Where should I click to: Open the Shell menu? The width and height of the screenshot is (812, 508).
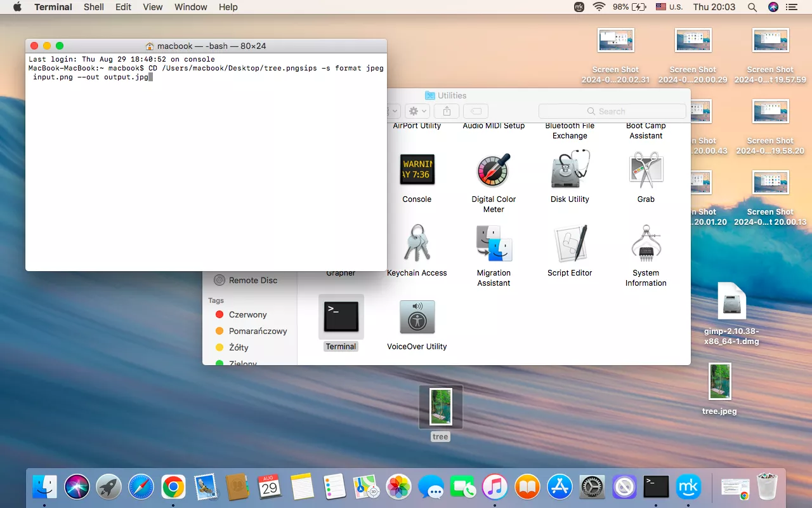tap(94, 7)
